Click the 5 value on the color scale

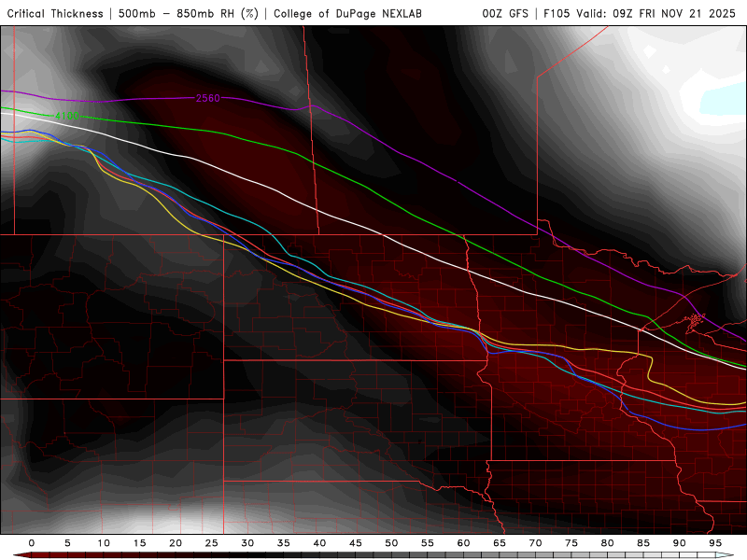[67, 543]
